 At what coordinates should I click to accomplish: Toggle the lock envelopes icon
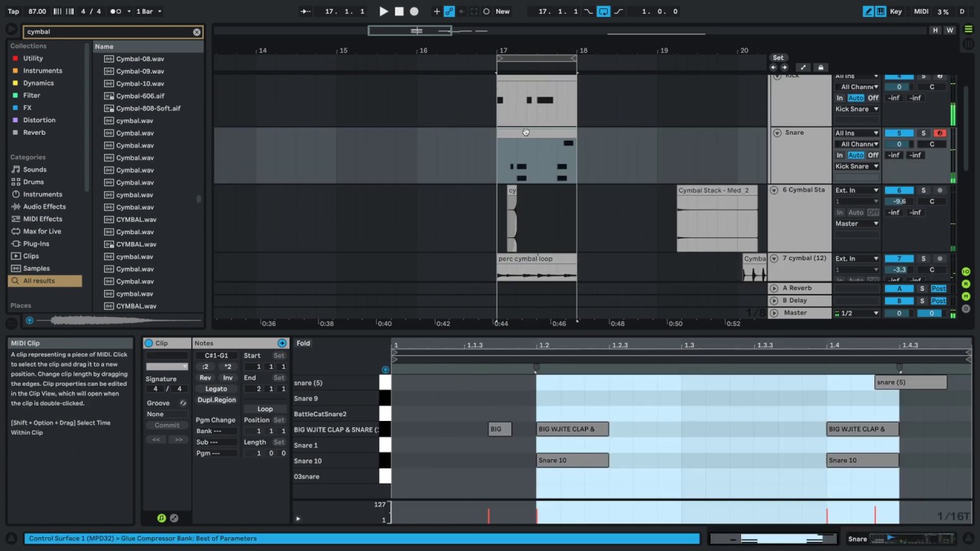[821, 67]
